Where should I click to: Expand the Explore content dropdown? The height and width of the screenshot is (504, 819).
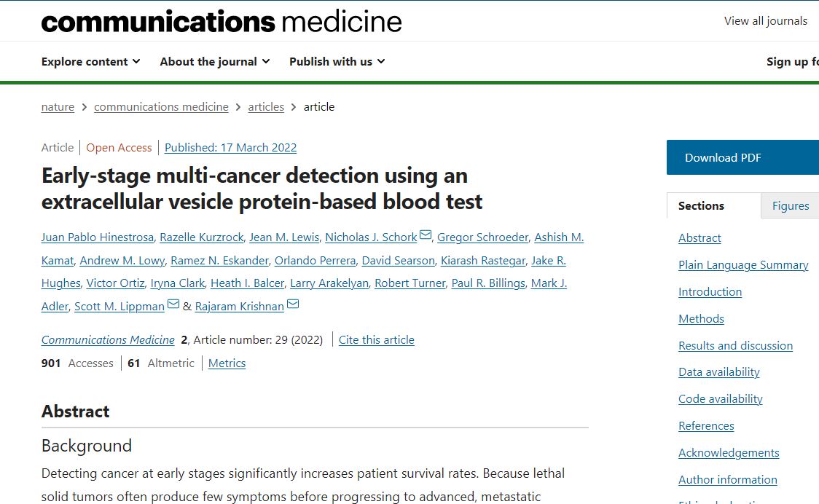(x=91, y=62)
